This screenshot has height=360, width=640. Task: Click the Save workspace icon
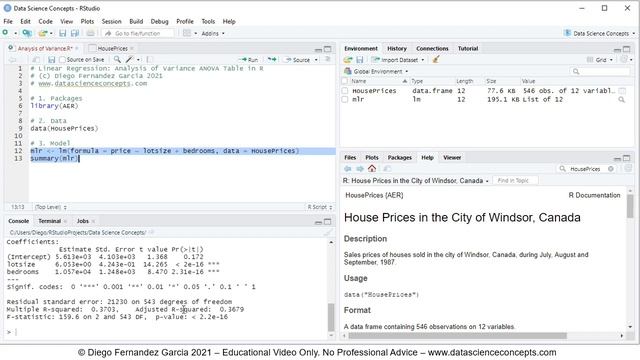point(360,60)
